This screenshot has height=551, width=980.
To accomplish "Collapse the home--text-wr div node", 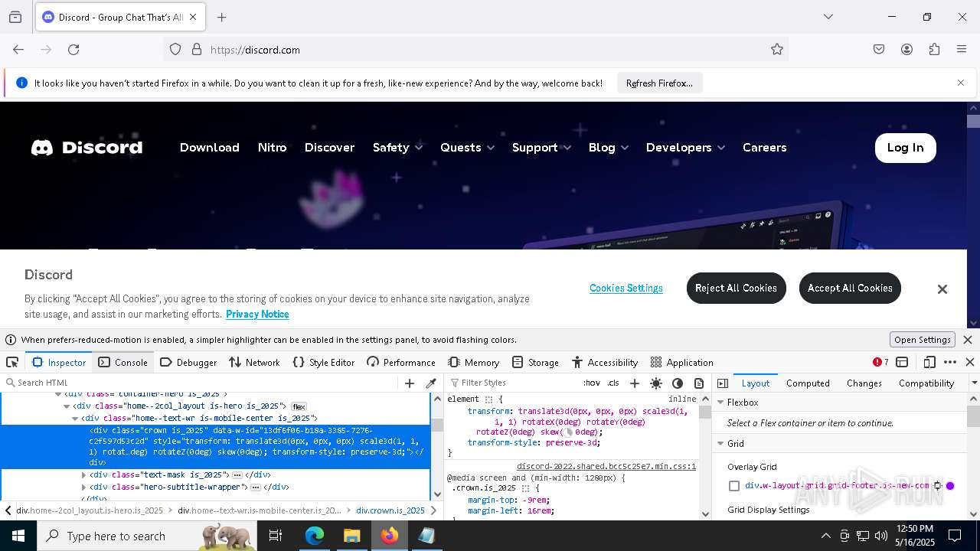I will point(75,419).
